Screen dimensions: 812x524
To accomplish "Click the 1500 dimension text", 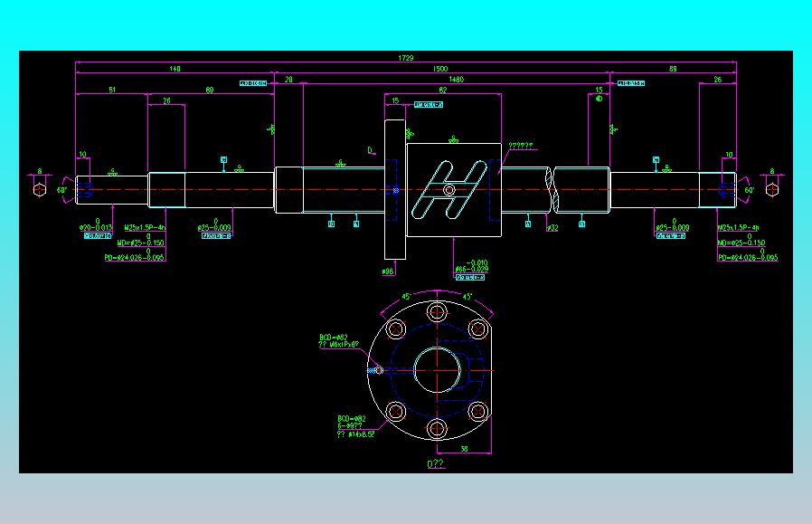I will pyautogui.click(x=440, y=69).
